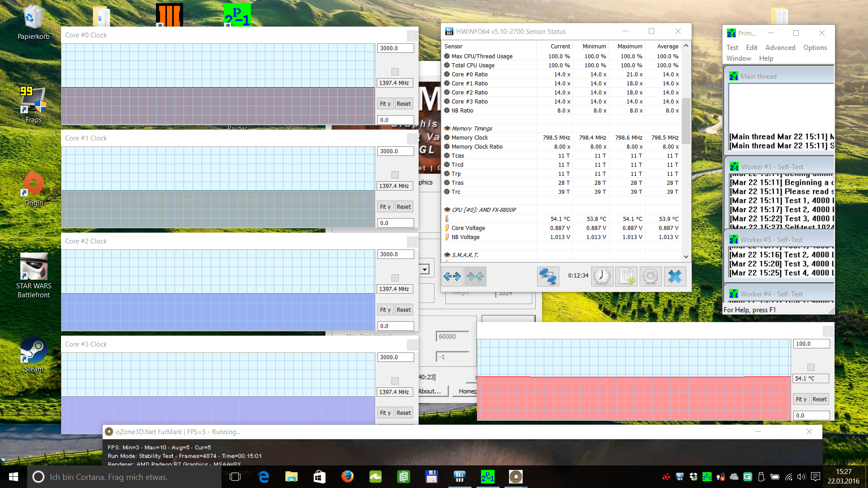Open the volume speaker tray icon

802,477
